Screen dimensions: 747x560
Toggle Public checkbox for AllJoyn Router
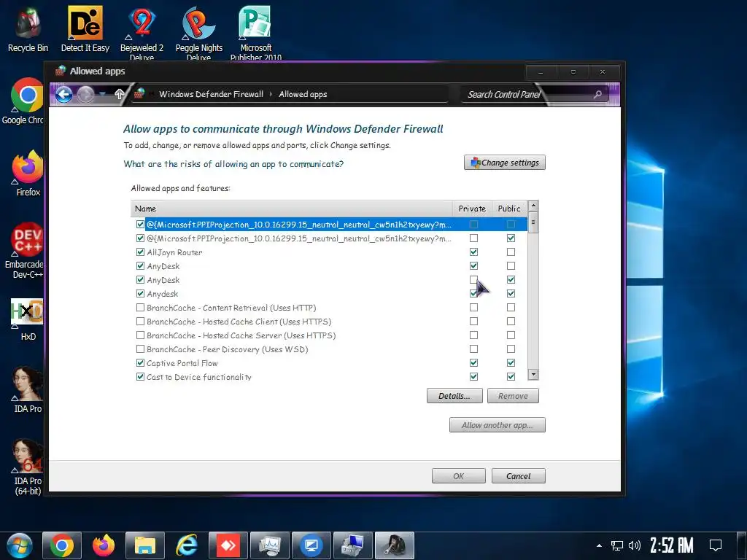click(x=511, y=252)
